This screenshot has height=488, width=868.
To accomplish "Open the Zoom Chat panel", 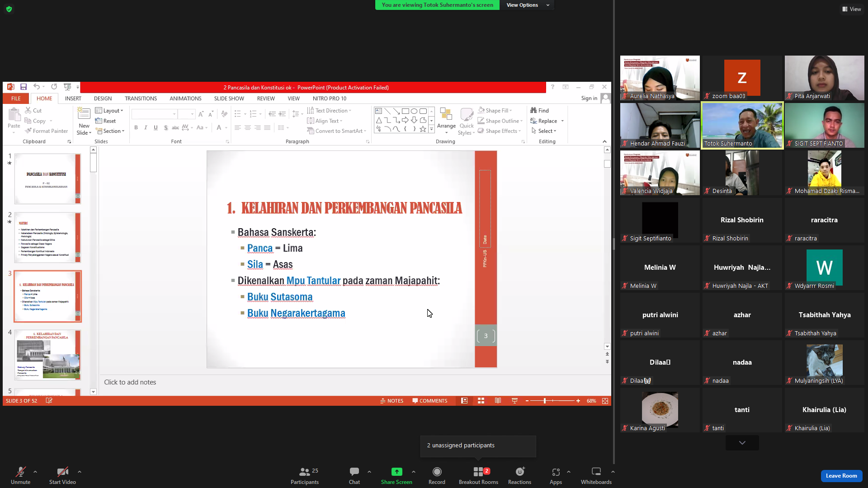I will click(354, 476).
